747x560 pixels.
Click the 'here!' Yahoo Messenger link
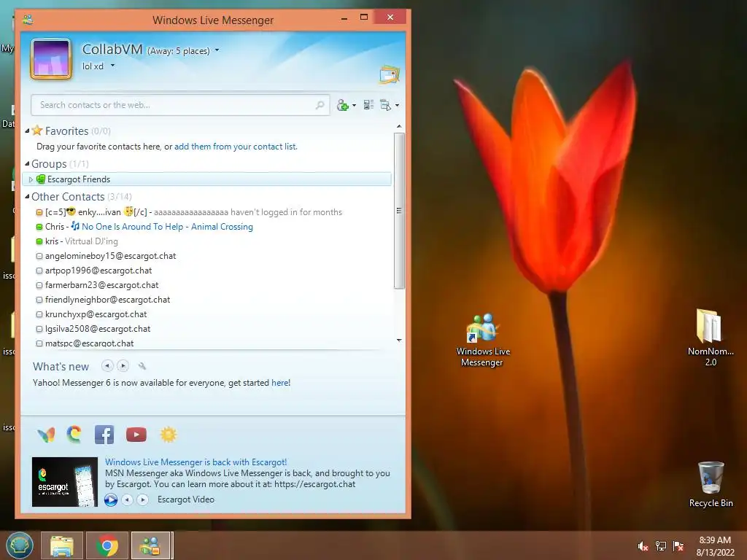click(281, 383)
